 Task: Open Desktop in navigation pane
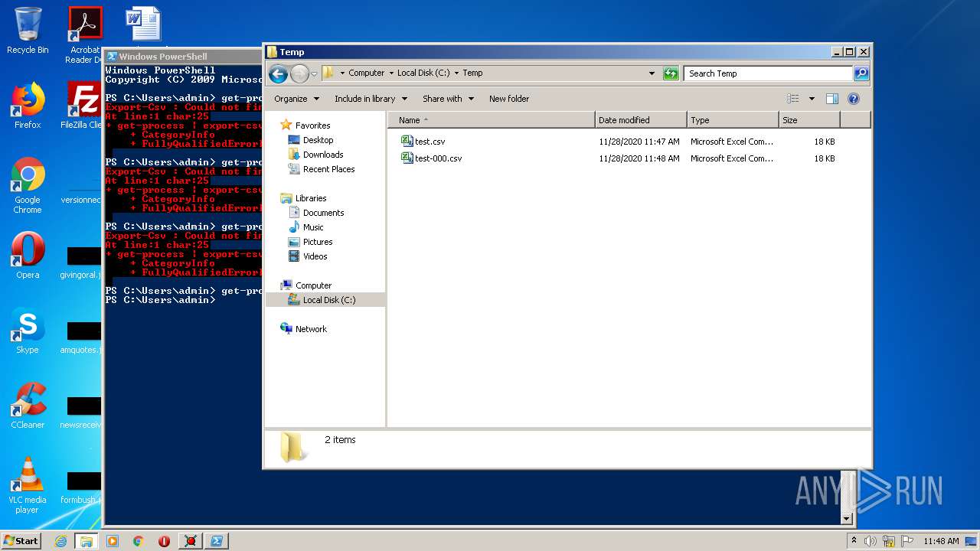[x=311, y=140]
